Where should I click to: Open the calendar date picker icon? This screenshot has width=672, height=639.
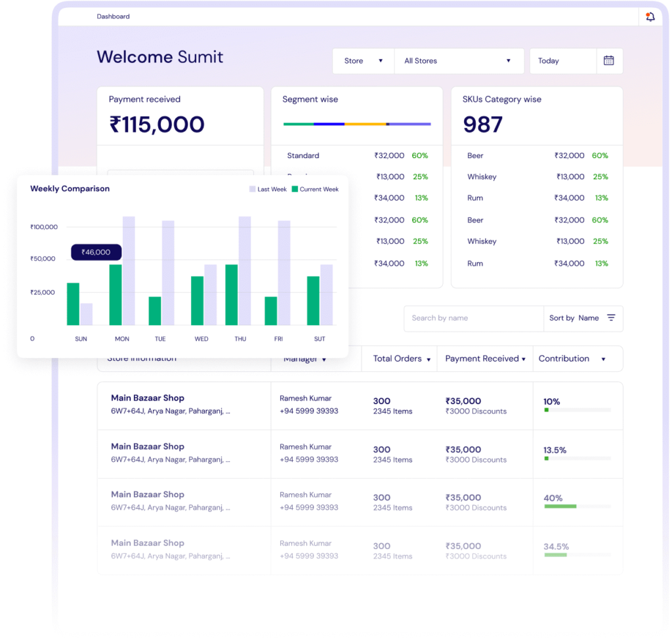click(608, 60)
